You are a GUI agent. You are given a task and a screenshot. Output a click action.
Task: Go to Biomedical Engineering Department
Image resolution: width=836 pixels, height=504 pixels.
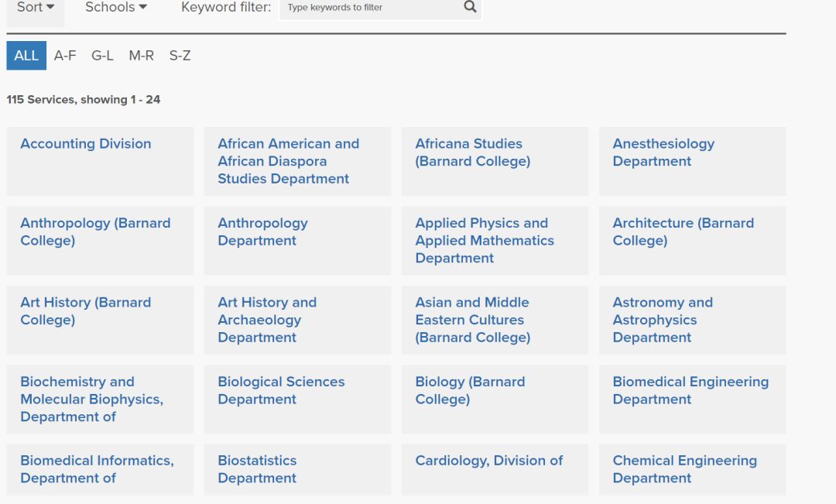[690, 390]
